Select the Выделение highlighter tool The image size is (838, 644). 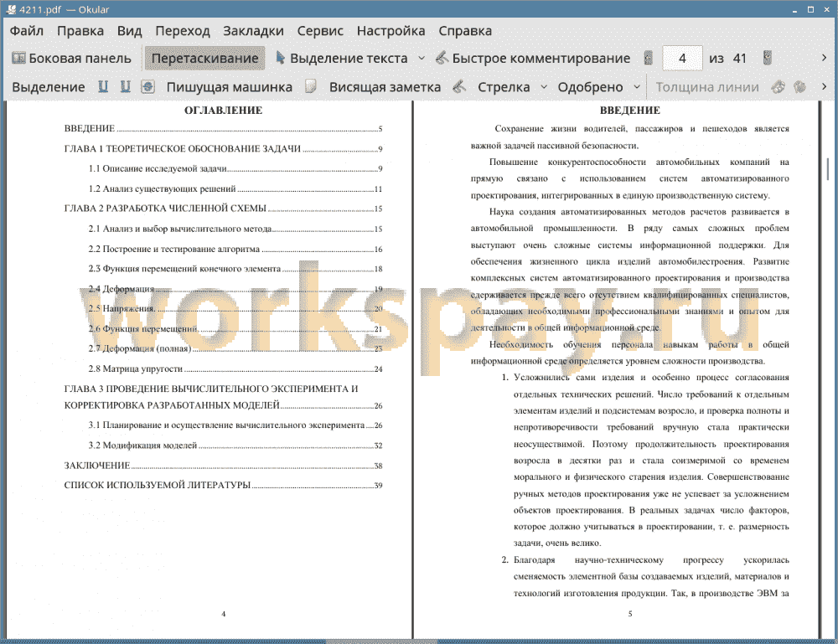tap(49, 87)
